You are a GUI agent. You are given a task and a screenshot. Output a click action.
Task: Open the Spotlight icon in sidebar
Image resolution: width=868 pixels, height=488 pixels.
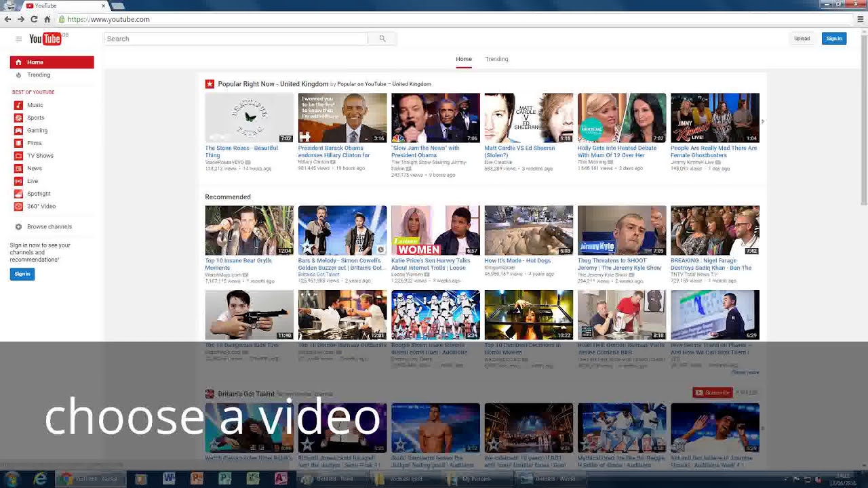[19, 194]
